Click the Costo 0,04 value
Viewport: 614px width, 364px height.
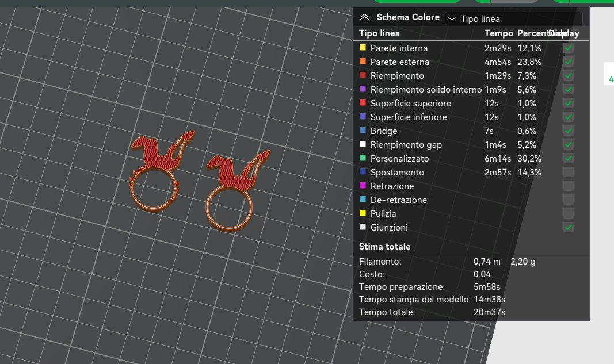pyautogui.click(x=482, y=274)
